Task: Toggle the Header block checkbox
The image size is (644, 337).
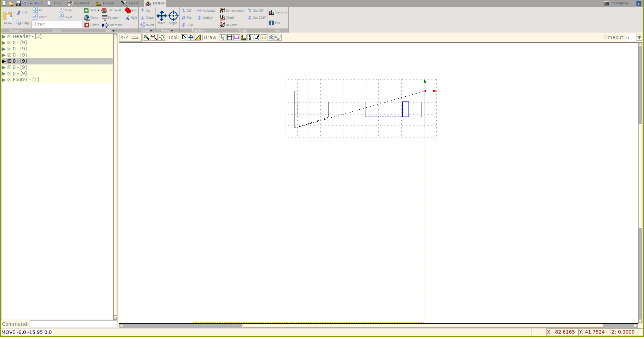Action: click(x=9, y=36)
